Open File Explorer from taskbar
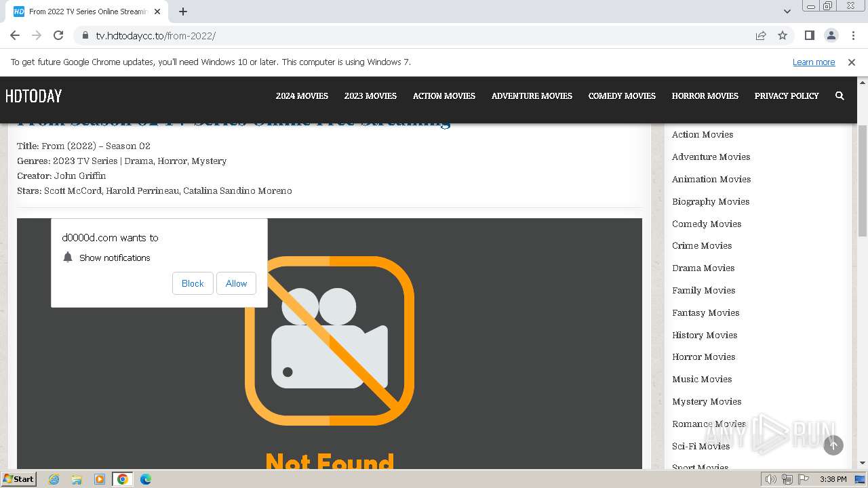 coord(77,479)
